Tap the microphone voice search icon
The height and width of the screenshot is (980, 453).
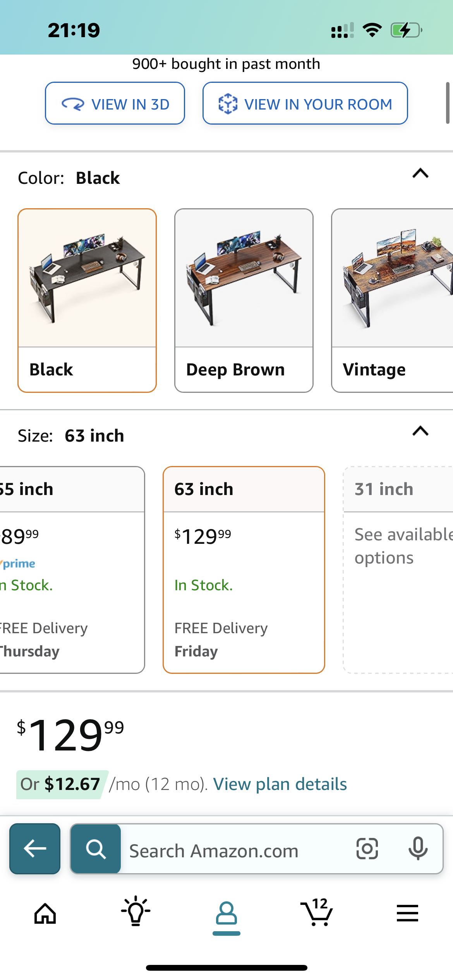pyautogui.click(x=418, y=849)
